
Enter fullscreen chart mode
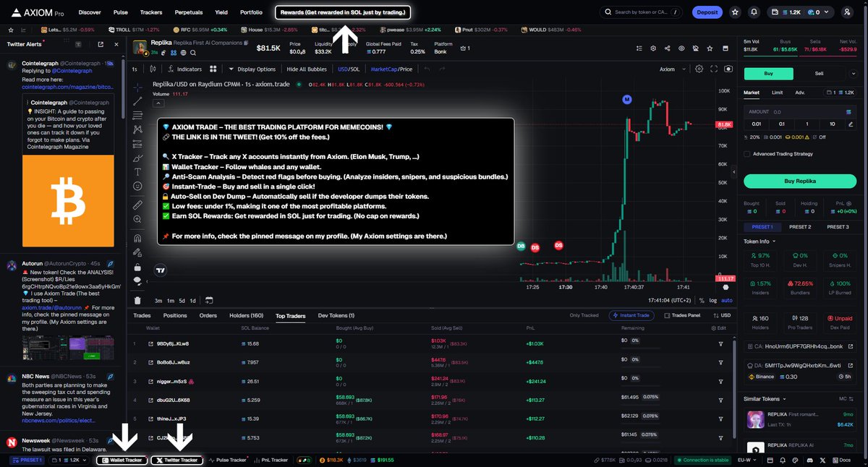pyautogui.click(x=714, y=69)
